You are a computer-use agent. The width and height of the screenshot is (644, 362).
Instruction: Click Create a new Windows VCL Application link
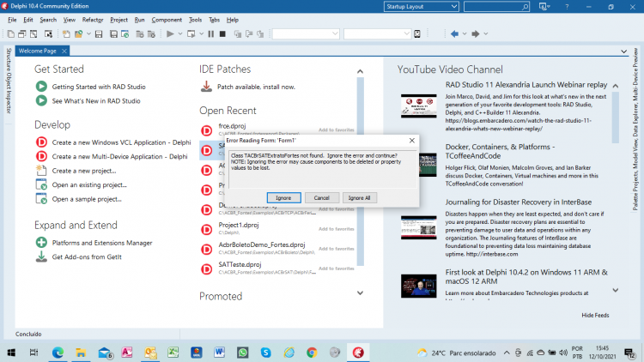click(x=121, y=142)
